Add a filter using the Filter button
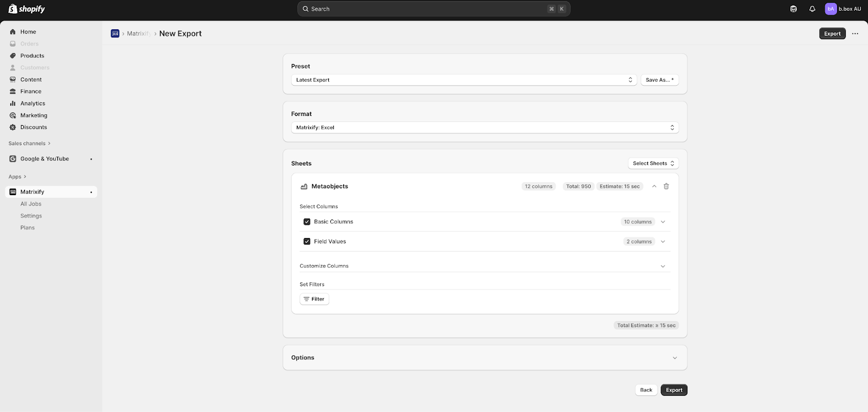The image size is (868, 412). [314, 299]
